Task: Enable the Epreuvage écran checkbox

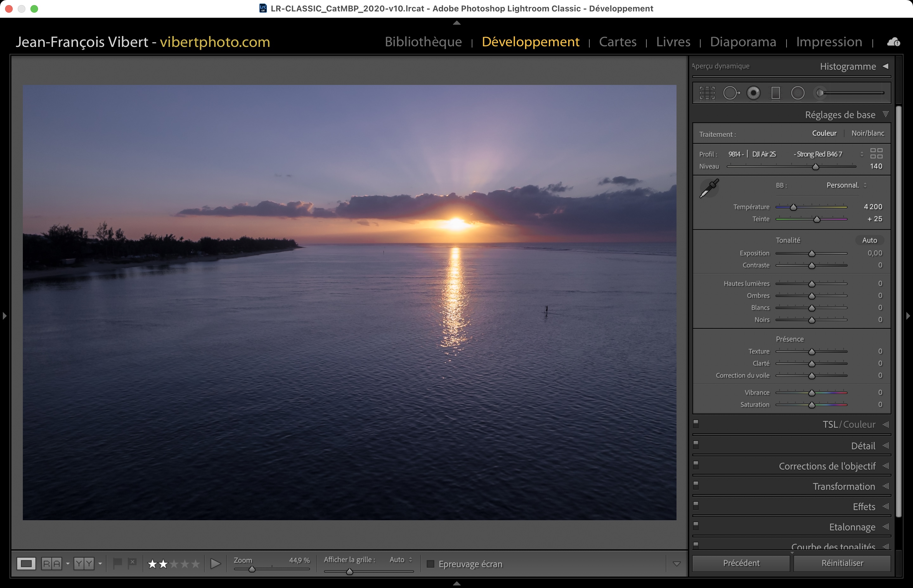Action: pos(431,564)
